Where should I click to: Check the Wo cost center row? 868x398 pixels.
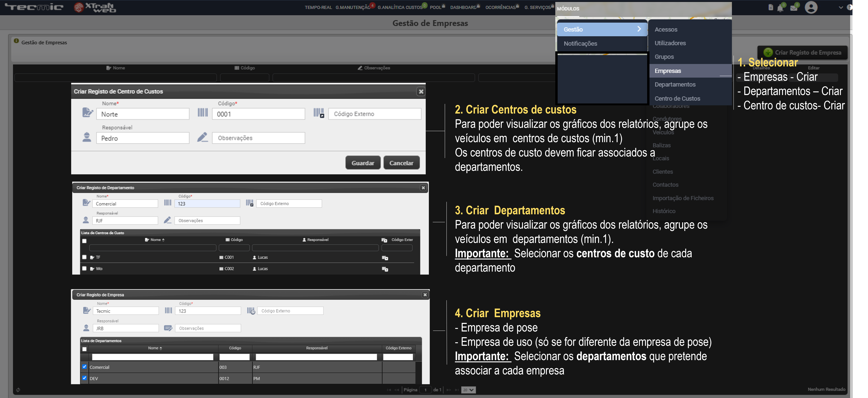tap(84, 268)
